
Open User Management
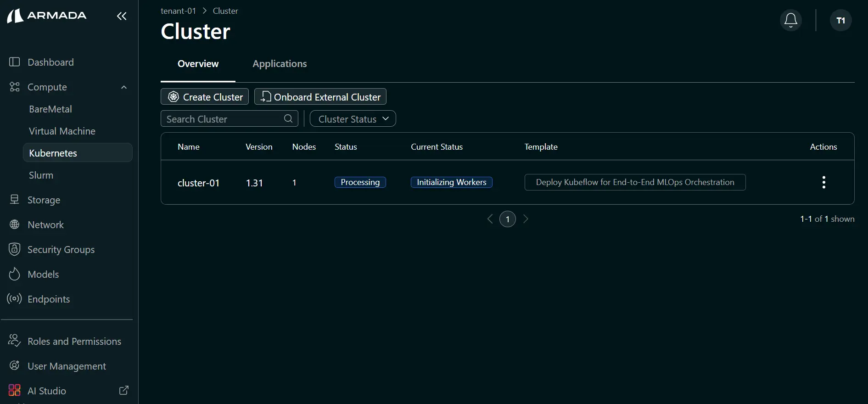pyautogui.click(x=67, y=366)
